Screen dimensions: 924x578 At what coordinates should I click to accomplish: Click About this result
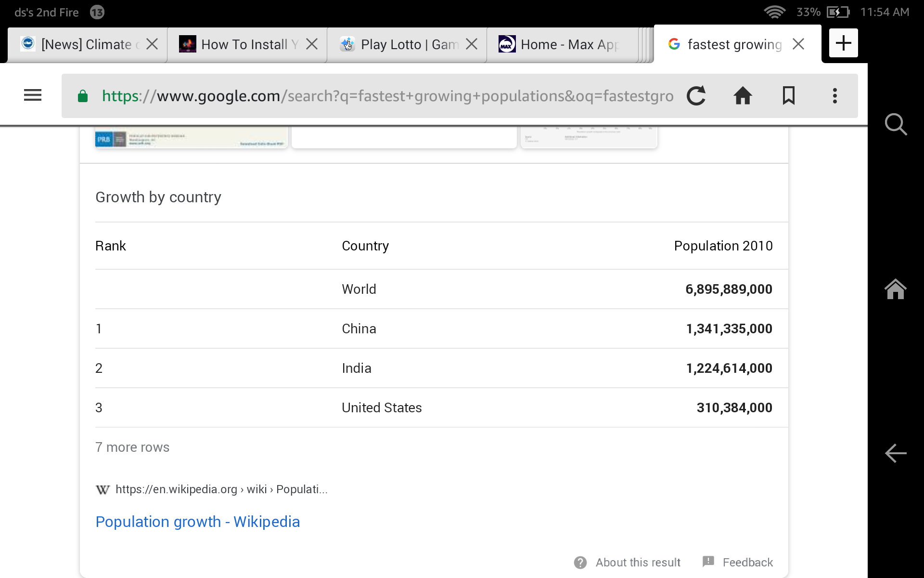[638, 562]
